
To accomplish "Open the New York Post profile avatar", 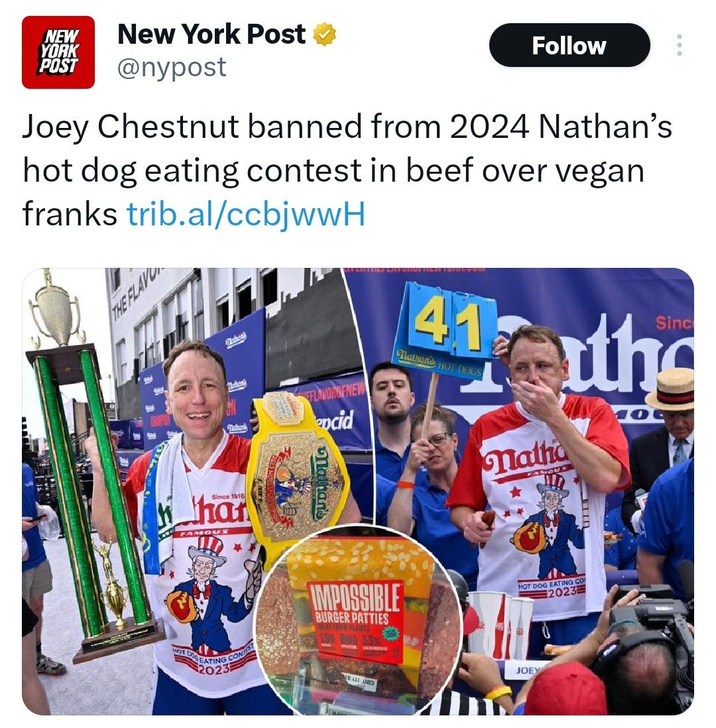I will coord(58,52).
